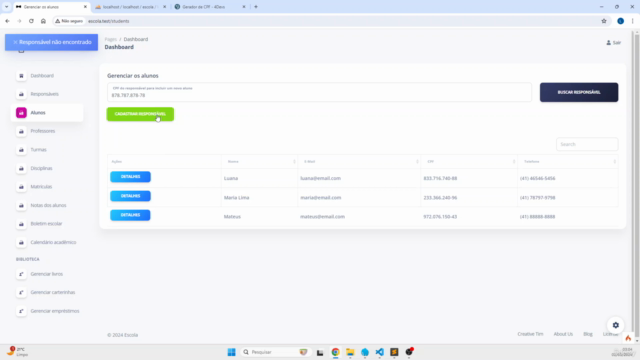Open Detalhes for student Luana
640x360 pixels.
(x=130, y=177)
